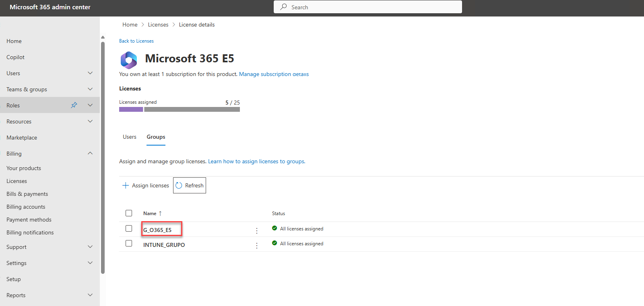
Task: Select the INTUNE_GRUPO row checkbox
Action: 129,243
